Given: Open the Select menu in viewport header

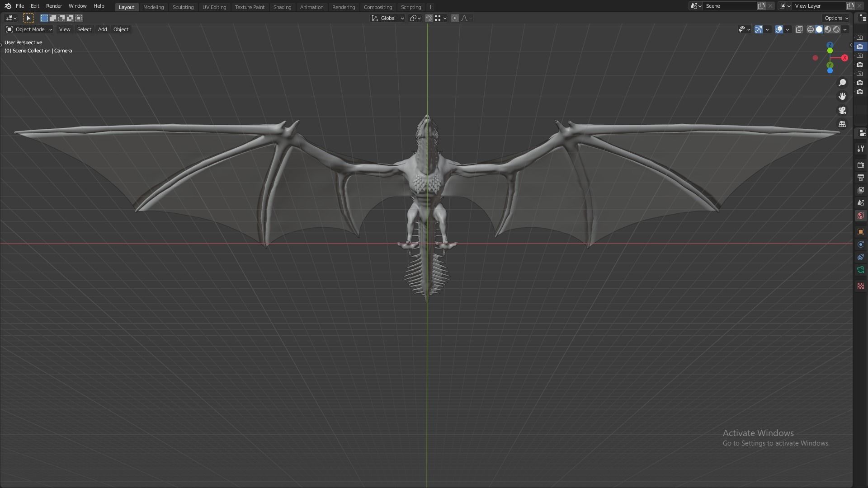Looking at the screenshot, I should pyautogui.click(x=84, y=29).
